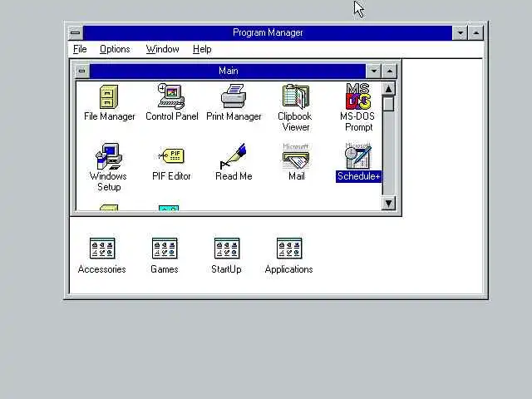The width and height of the screenshot is (532, 399).
Task: Click the highlighted Schedule+ label
Action: 358,176
